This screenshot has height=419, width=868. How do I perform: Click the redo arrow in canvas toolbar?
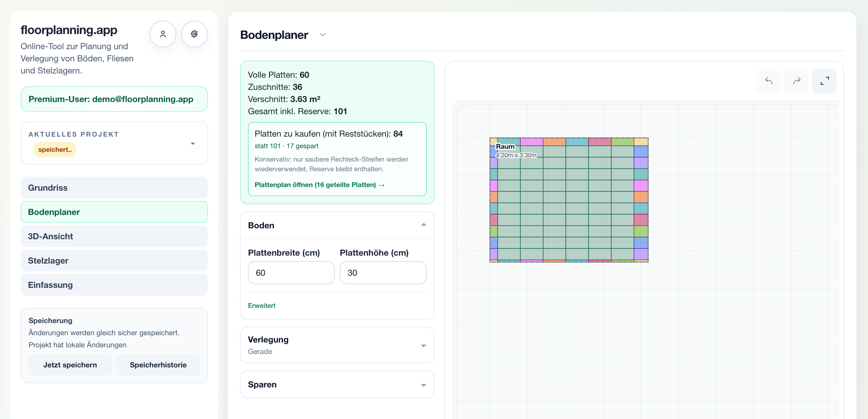pyautogui.click(x=796, y=81)
